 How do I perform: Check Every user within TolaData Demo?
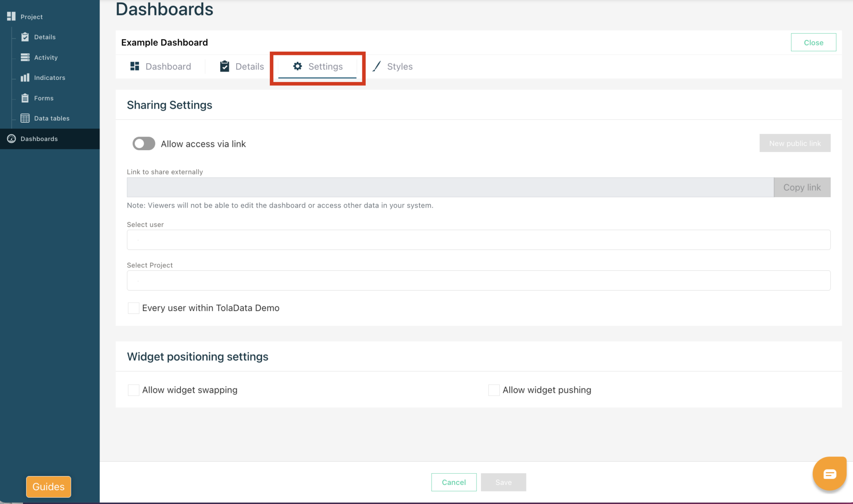[x=133, y=308]
